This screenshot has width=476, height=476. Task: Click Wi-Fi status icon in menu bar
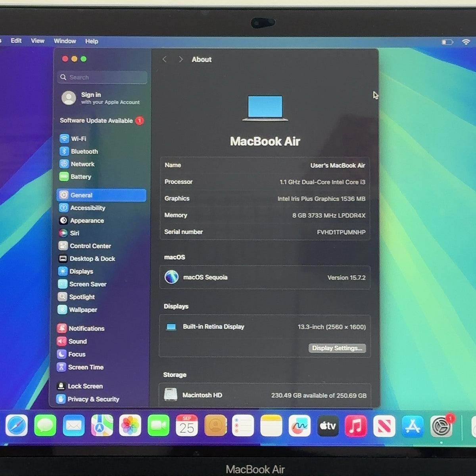(466, 42)
